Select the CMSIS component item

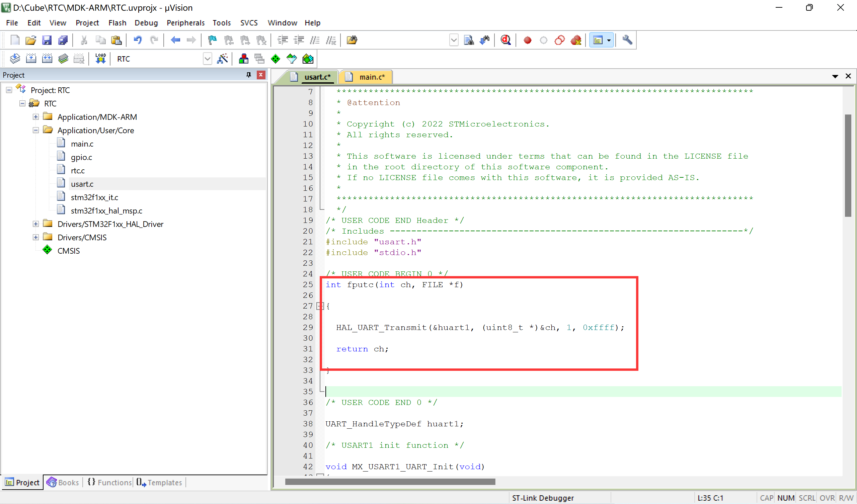[68, 251]
